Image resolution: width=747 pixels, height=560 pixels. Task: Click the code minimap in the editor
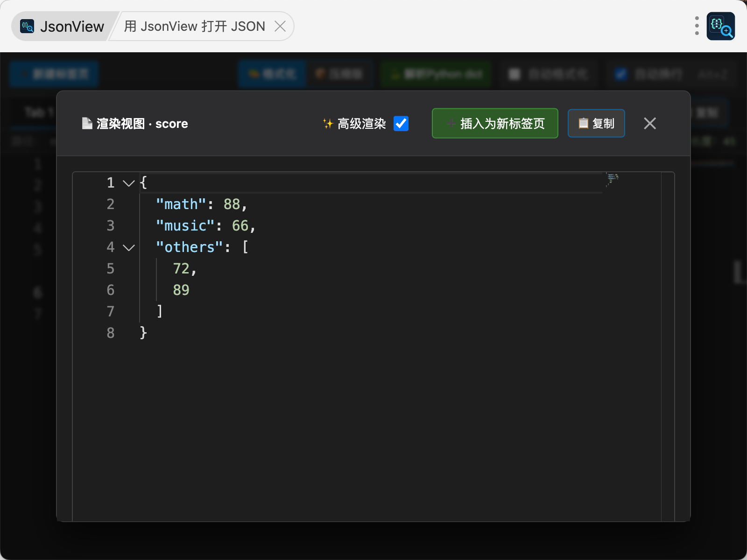point(612,179)
